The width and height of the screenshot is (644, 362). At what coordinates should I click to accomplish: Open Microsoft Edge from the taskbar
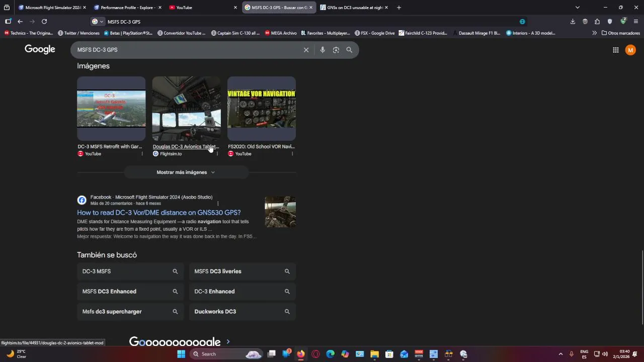[330, 354]
